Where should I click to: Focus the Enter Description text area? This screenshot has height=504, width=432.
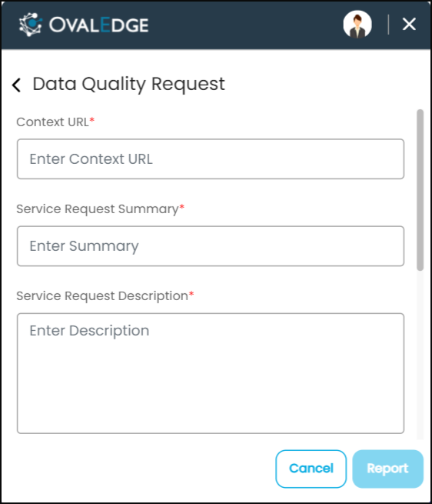pyautogui.click(x=211, y=373)
